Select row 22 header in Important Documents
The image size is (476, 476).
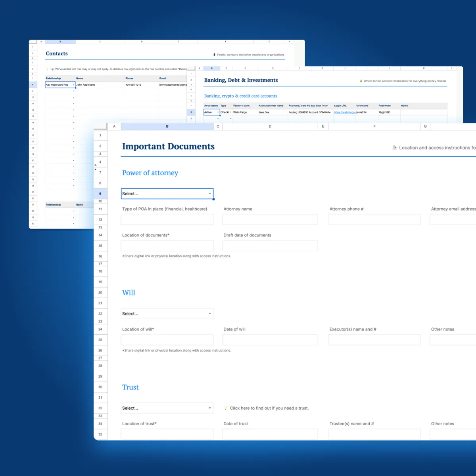tap(100, 314)
